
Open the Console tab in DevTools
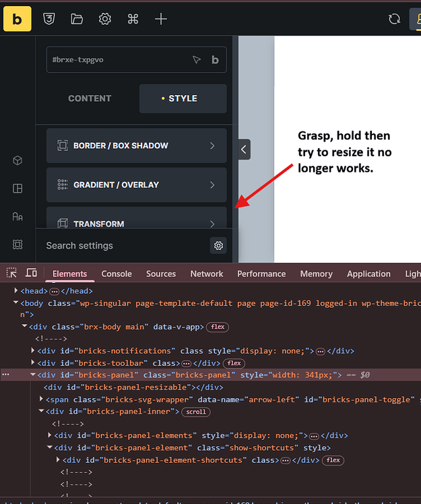tap(117, 274)
